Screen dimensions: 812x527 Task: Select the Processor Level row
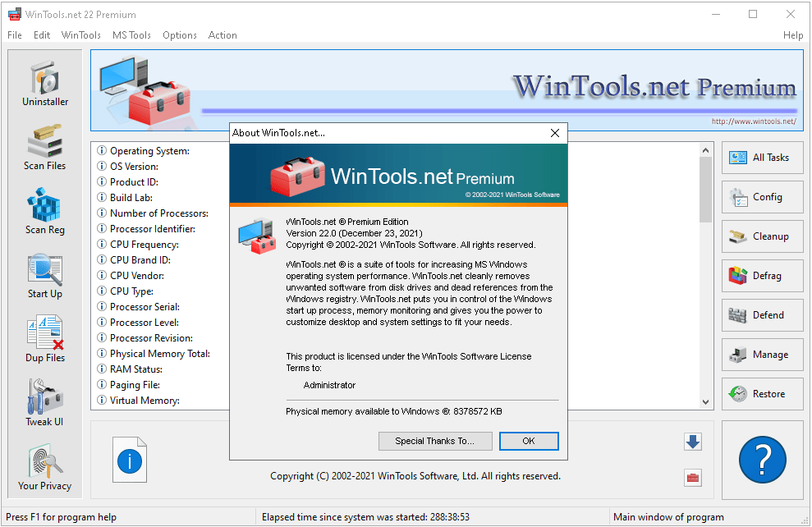tap(138, 322)
